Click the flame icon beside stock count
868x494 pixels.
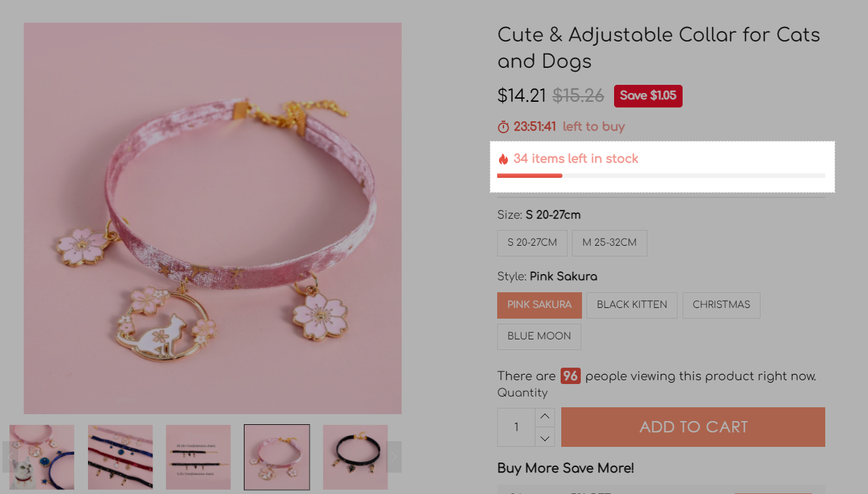(503, 159)
